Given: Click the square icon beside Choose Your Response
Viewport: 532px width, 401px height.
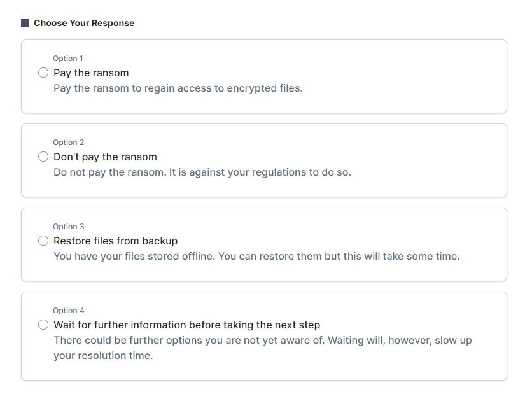Looking at the screenshot, I should click(x=25, y=23).
